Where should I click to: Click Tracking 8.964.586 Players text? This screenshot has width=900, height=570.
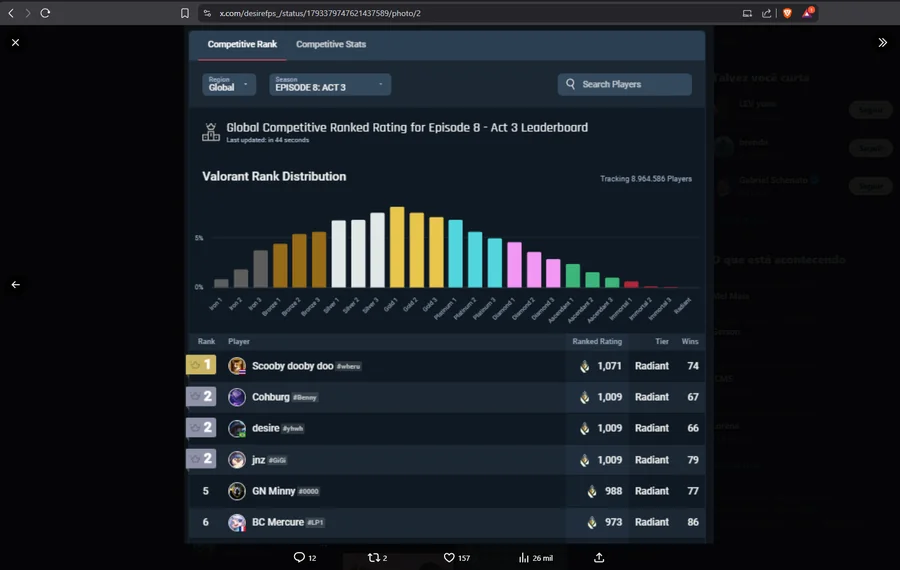coord(646,179)
